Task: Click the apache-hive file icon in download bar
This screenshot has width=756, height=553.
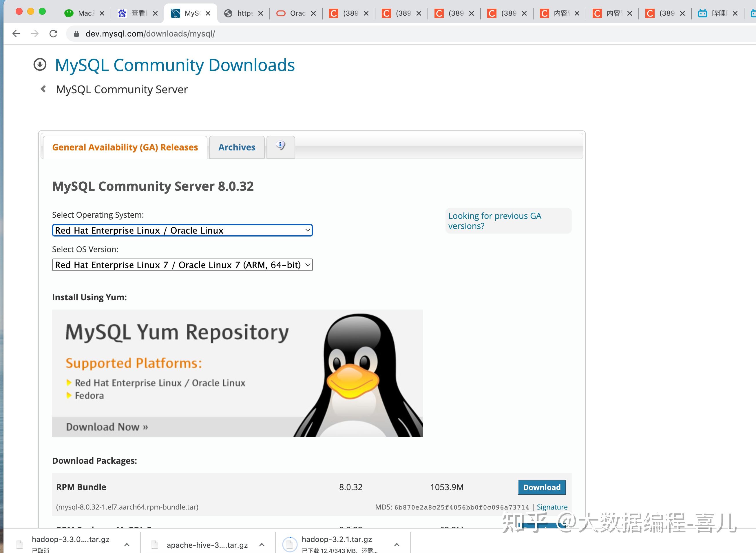Action: pos(155,545)
